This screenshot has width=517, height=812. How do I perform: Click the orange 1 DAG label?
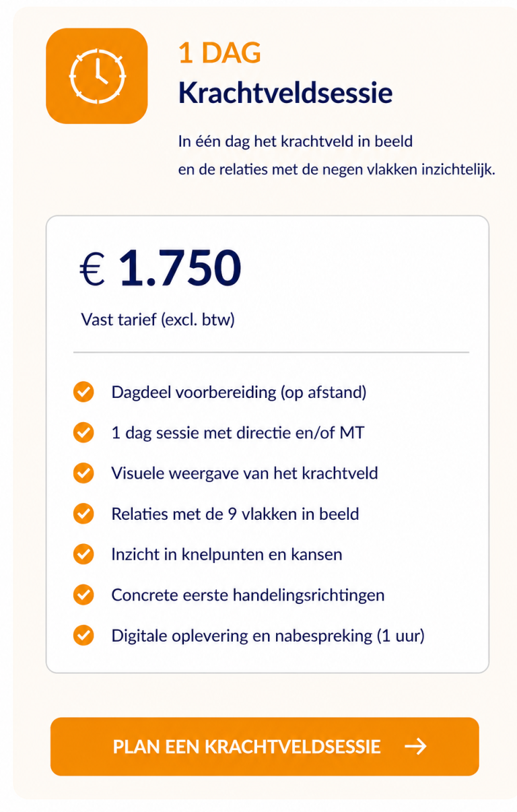[219, 53]
